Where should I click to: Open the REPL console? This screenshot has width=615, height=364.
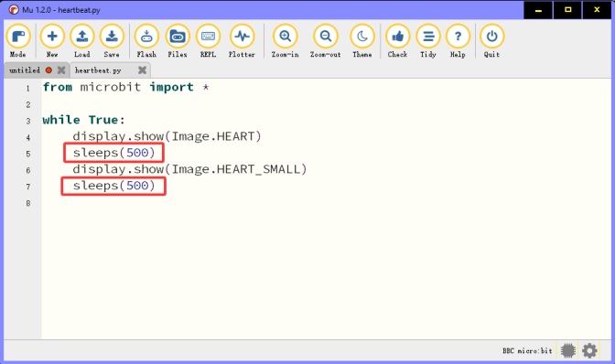(208, 41)
